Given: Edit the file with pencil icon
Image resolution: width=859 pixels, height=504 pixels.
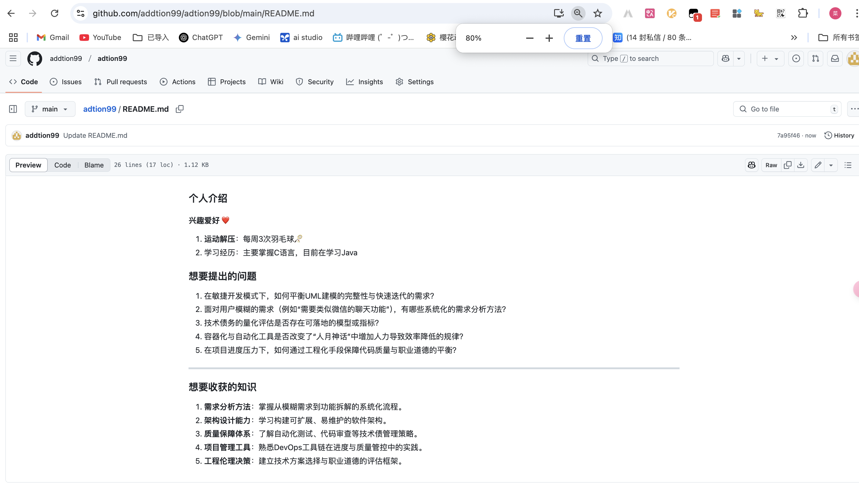Looking at the screenshot, I should coord(818,165).
